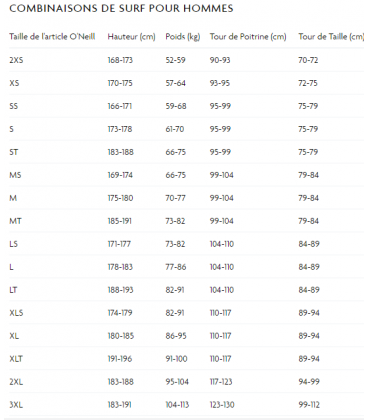Viewport: 368px width, 420px height.
Task: Click the 'Poids (kg)' column header
Action: pos(183,37)
